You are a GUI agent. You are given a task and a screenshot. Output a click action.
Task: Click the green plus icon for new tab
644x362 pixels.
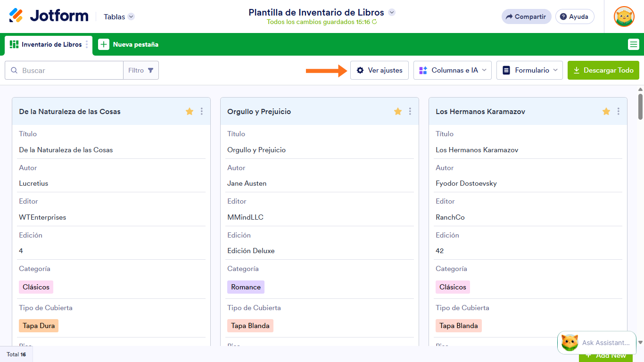(104, 44)
